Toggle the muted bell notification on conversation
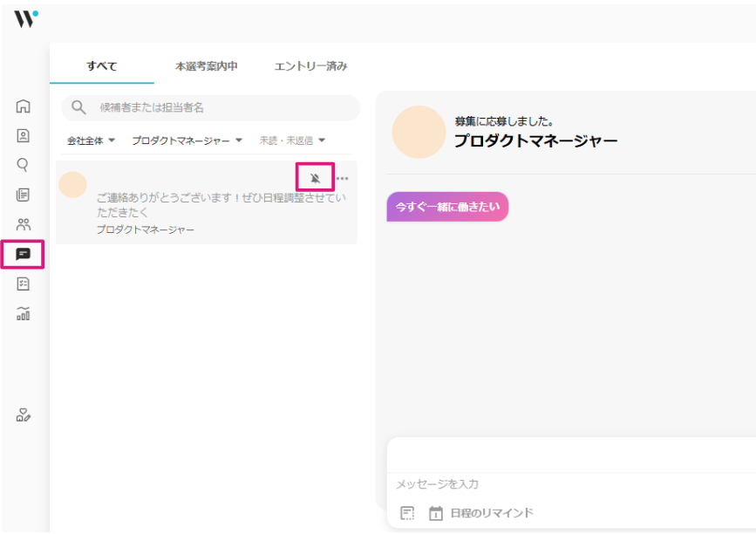Image resolution: width=756 pixels, height=534 pixels. pos(315,178)
